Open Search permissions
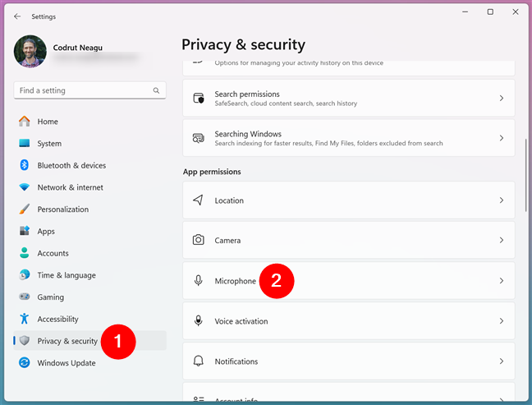The image size is (532, 405). [349, 98]
